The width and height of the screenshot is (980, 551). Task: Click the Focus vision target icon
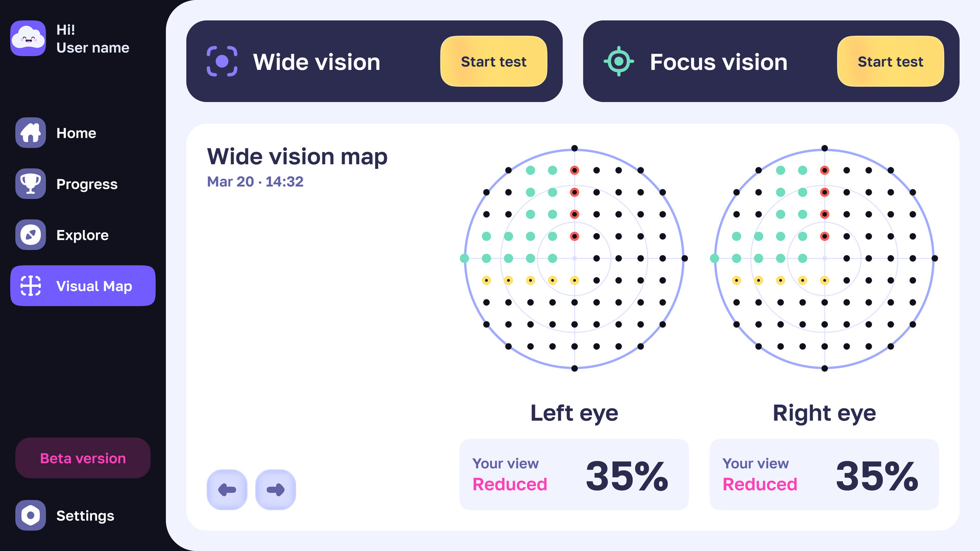[619, 61]
